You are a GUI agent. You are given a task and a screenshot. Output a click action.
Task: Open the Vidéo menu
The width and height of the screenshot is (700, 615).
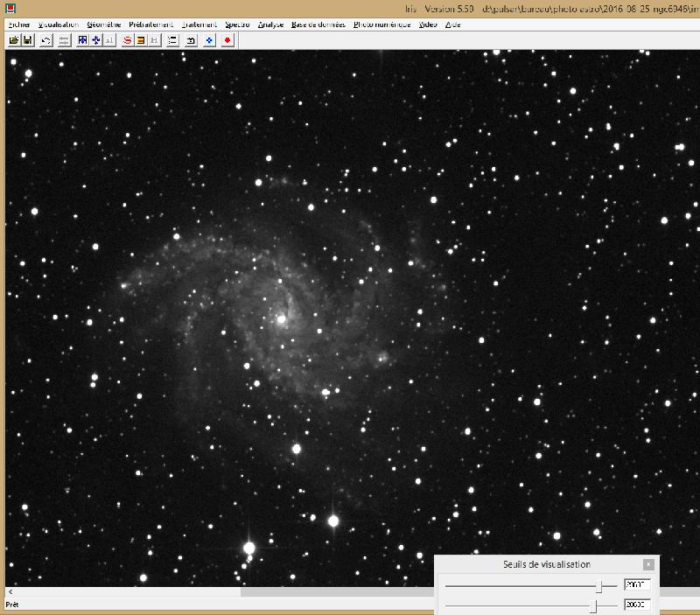click(x=428, y=24)
